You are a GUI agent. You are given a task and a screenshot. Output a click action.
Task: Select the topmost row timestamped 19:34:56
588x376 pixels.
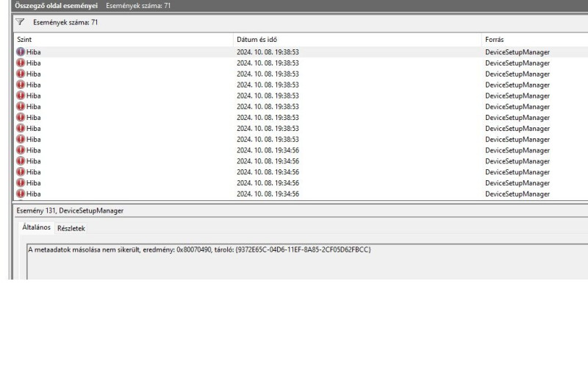[x=301, y=150]
